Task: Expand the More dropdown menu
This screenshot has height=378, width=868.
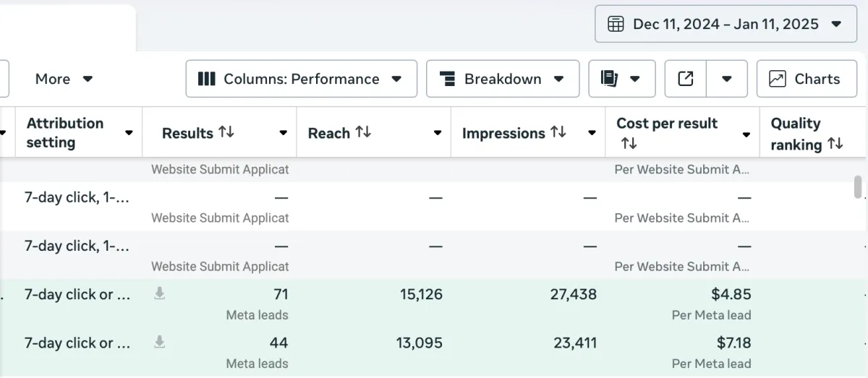Action: [x=64, y=79]
